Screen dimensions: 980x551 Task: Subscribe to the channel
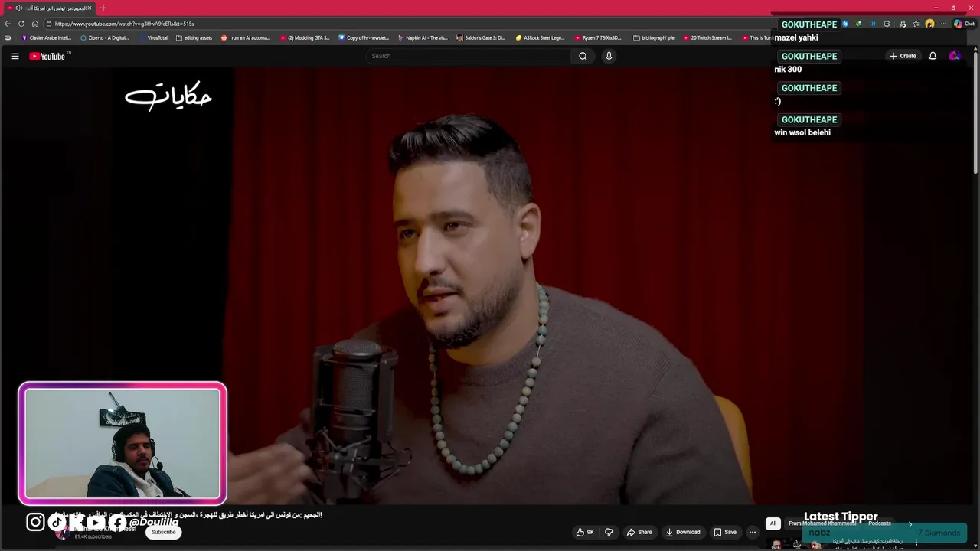163,532
